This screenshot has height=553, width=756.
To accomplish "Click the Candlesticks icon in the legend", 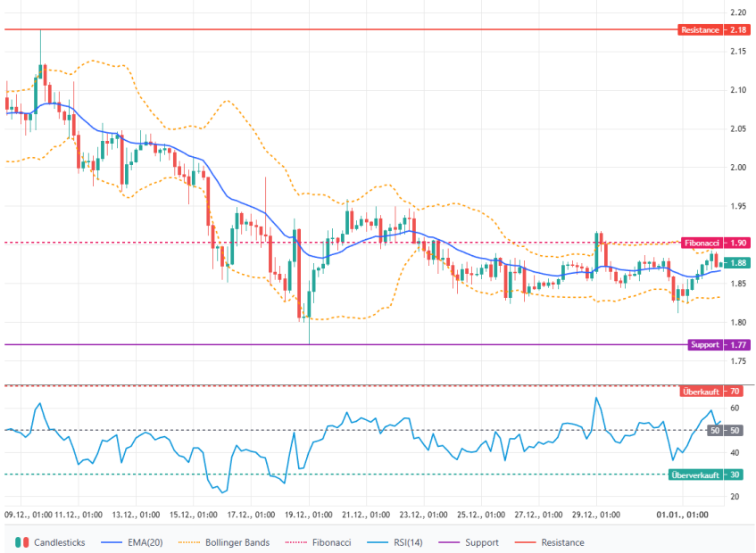I will pyautogui.click(x=22, y=542).
